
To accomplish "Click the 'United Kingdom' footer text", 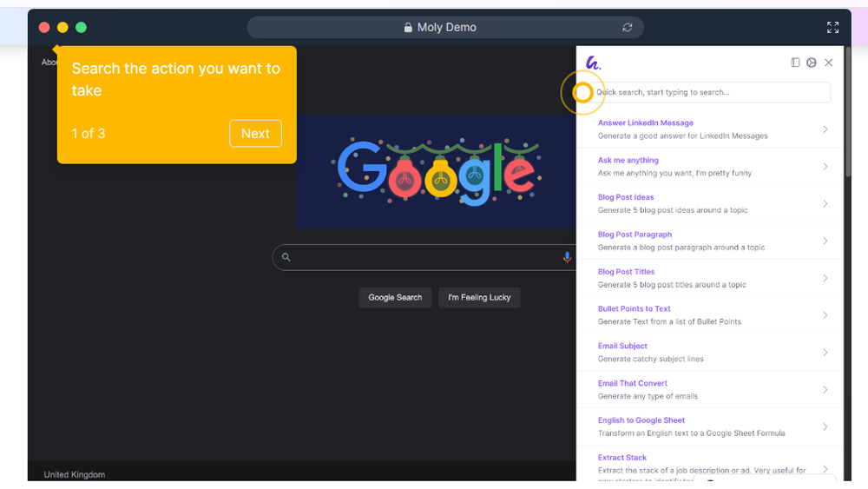I will coord(74,474).
